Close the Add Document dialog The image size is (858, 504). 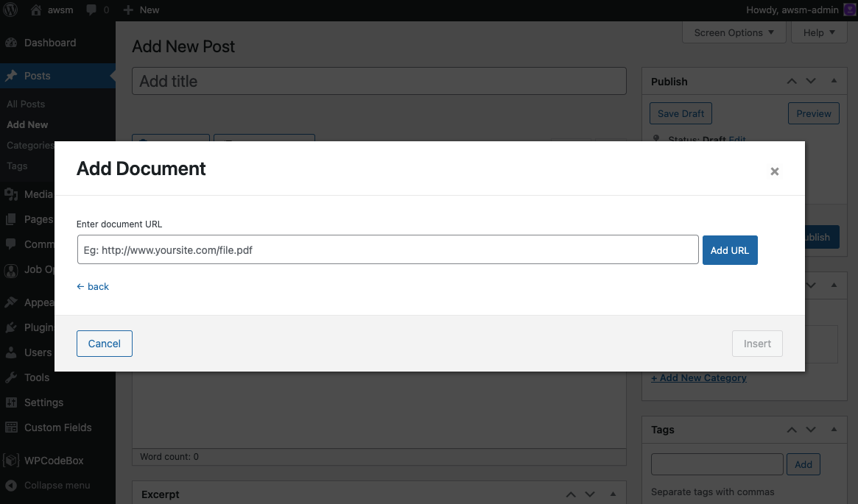(x=774, y=171)
